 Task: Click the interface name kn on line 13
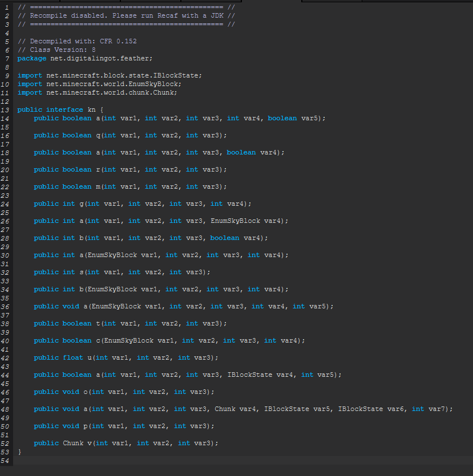point(93,109)
